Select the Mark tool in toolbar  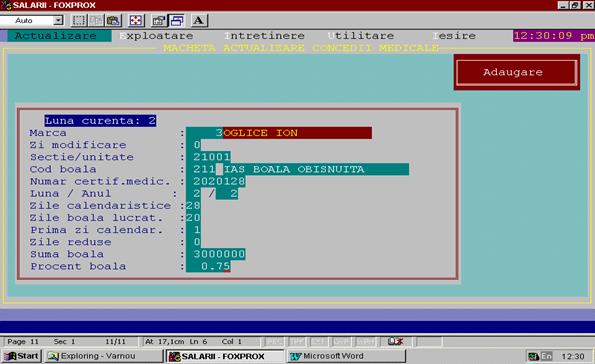click(x=79, y=20)
